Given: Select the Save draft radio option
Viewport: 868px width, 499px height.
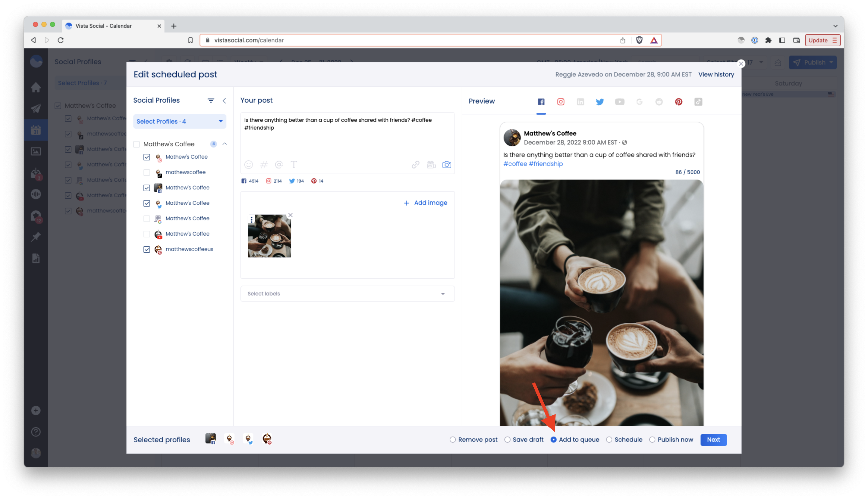Looking at the screenshot, I should pos(507,440).
